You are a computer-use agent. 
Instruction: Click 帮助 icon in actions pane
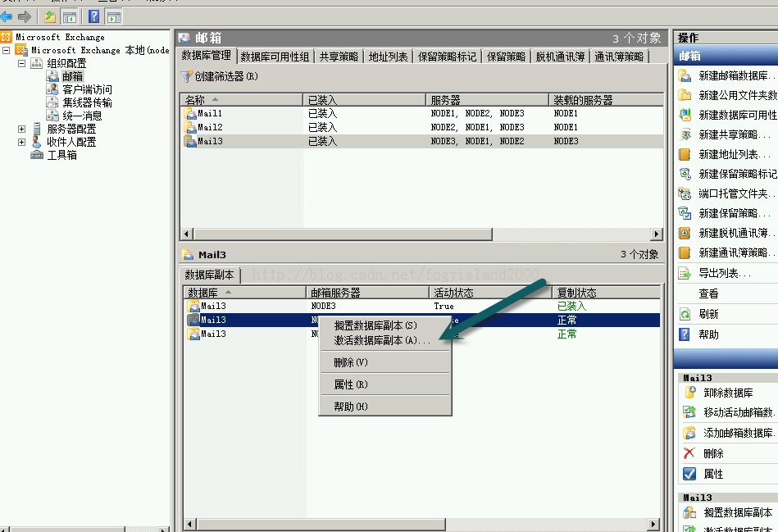(685, 334)
